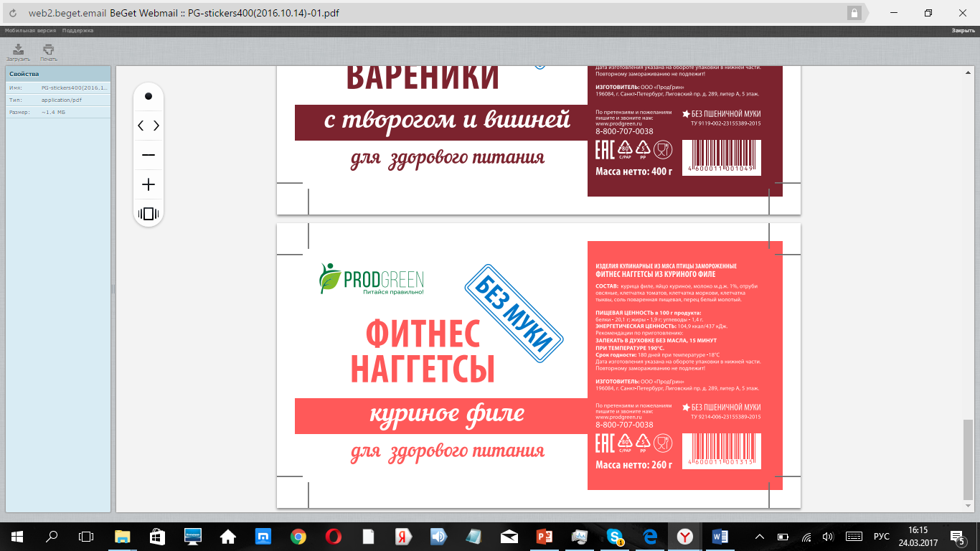The width and height of the screenshot is (980, 551).
Task: Click the Свойства panel header
Action: click(x=58, y=74)
